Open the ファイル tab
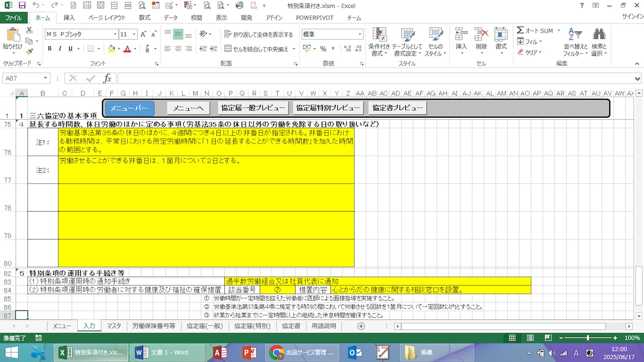 (x=13, y=17)
